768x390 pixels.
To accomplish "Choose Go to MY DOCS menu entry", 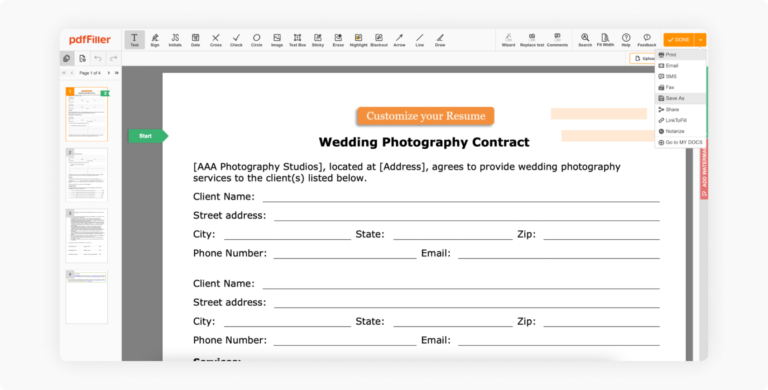I will [680, 143].
